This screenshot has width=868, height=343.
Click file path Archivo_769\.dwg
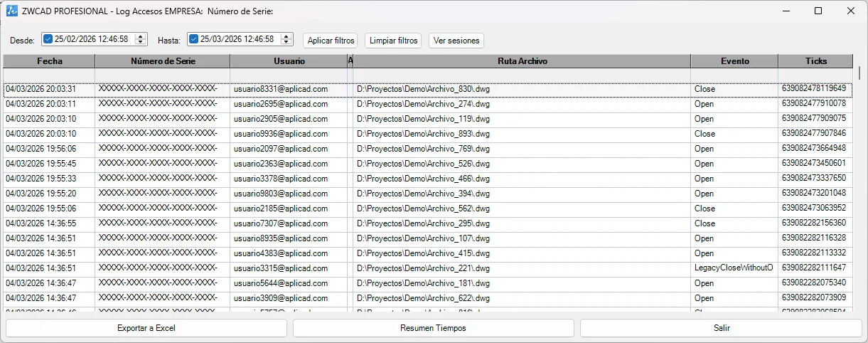[424, 149]
